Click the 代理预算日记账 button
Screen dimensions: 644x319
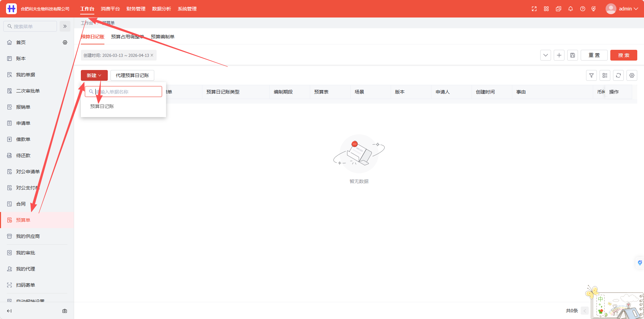(132, 75)
